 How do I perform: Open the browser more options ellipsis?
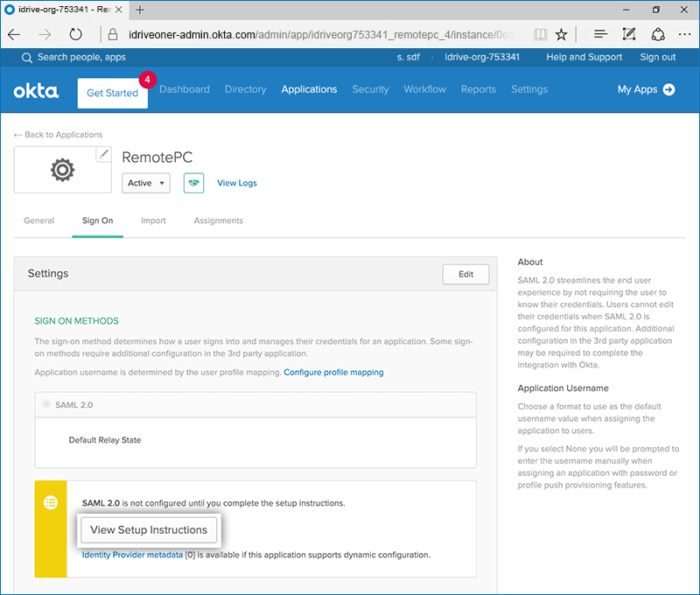coord(685,34)
